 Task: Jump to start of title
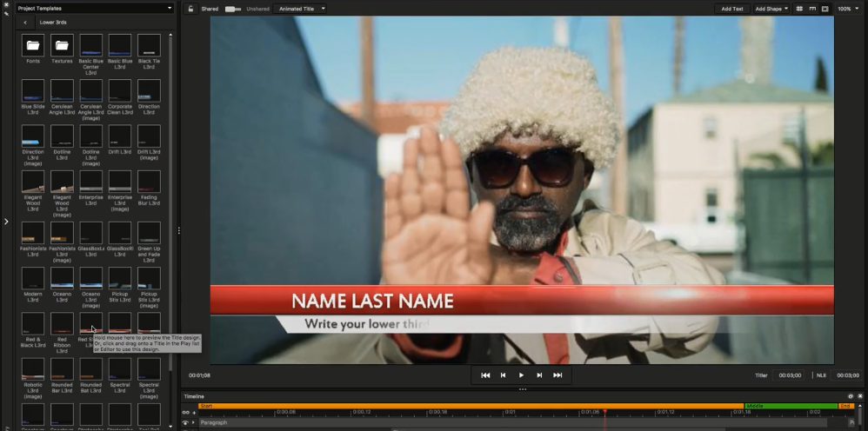pyautogui.click(x=485, y=375)
